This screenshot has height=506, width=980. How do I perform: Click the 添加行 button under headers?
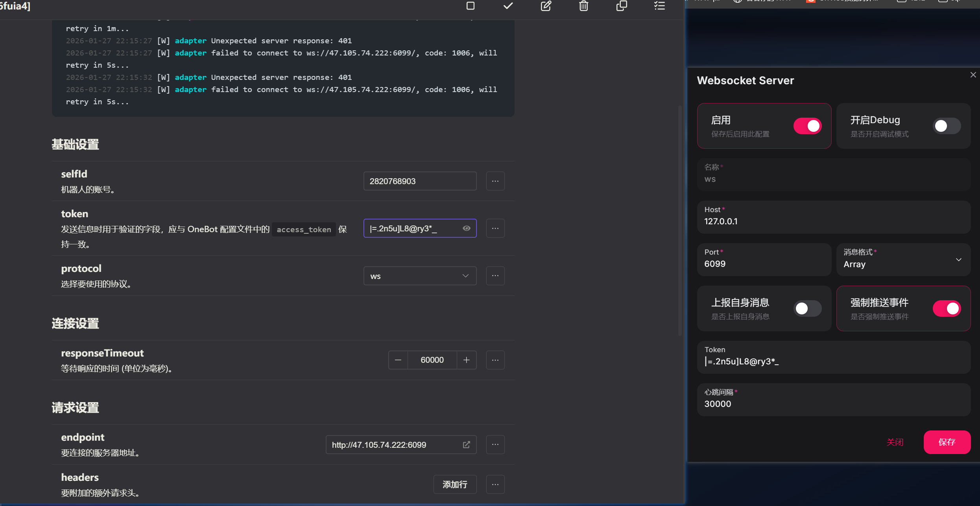(455, 484)
